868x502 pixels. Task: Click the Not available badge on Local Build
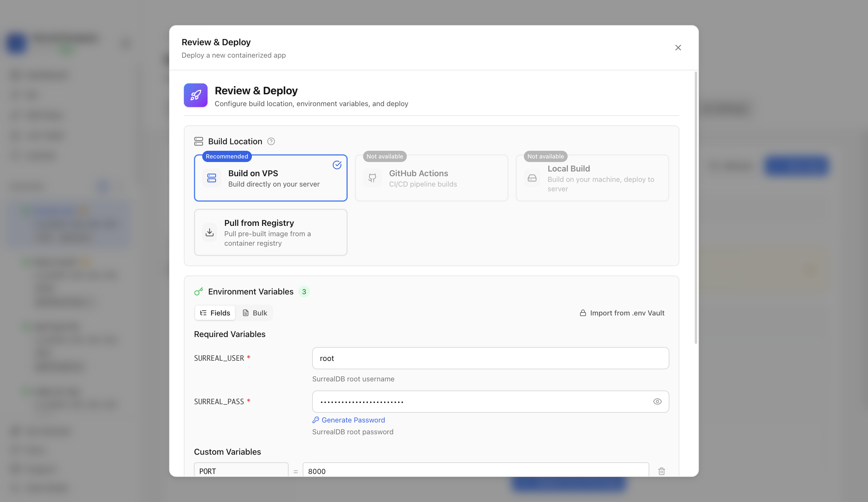point(545,156)
